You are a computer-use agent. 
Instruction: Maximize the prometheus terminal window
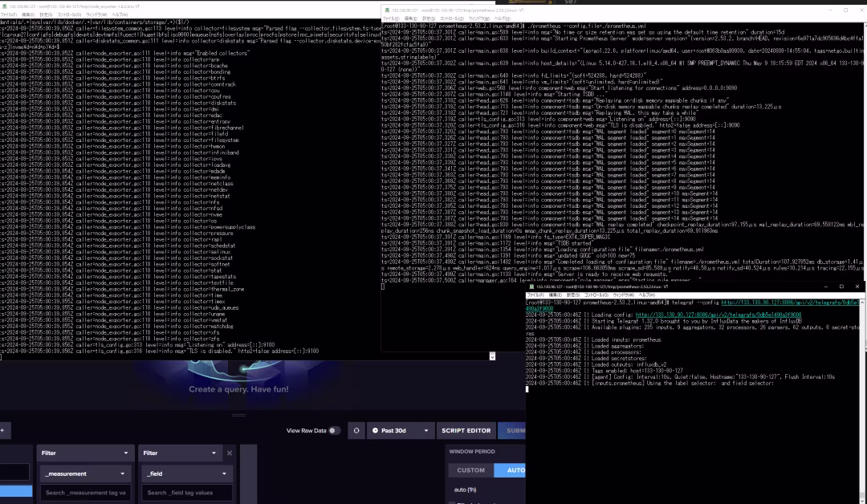click(x=845, y=10)
